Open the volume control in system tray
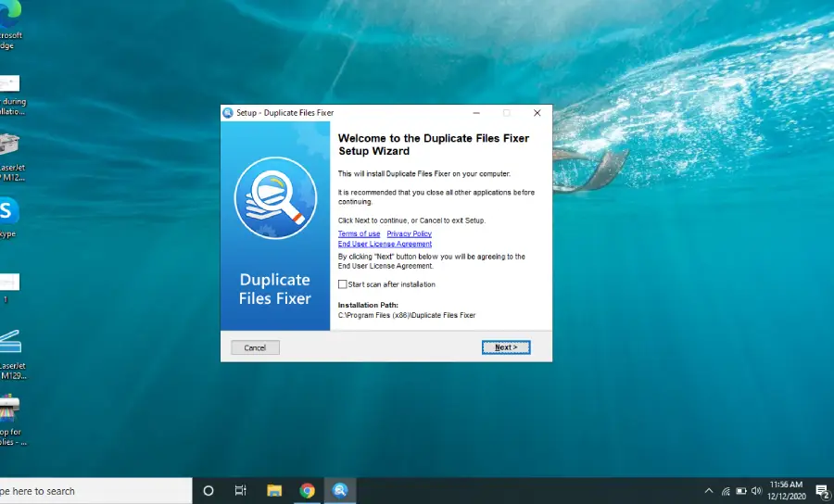Image resolution: width=834 pixels, height=504 pixels. [x=756, y=491]
